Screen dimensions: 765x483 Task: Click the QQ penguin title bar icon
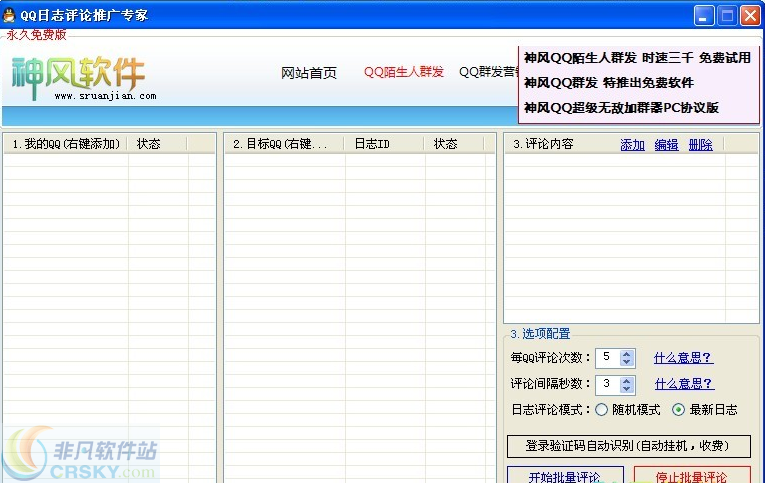9,15
